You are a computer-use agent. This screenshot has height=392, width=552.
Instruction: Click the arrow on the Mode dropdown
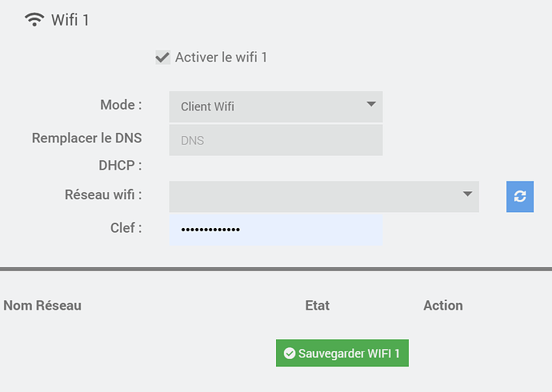[370, 105]
